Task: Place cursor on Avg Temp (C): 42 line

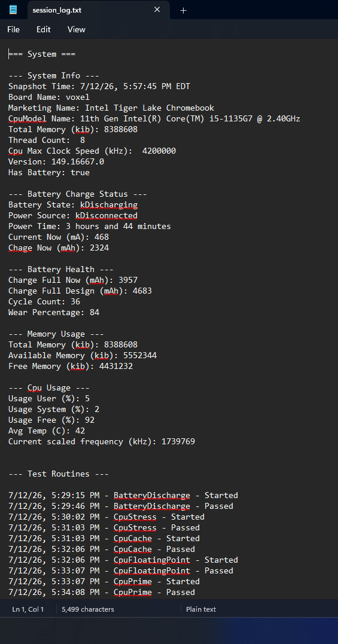Action: (47, 431)
